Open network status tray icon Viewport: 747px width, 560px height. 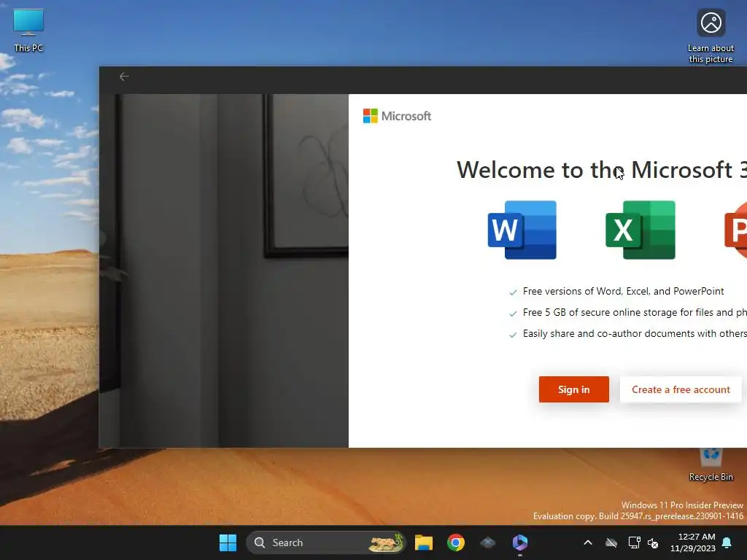coord(634,542)
